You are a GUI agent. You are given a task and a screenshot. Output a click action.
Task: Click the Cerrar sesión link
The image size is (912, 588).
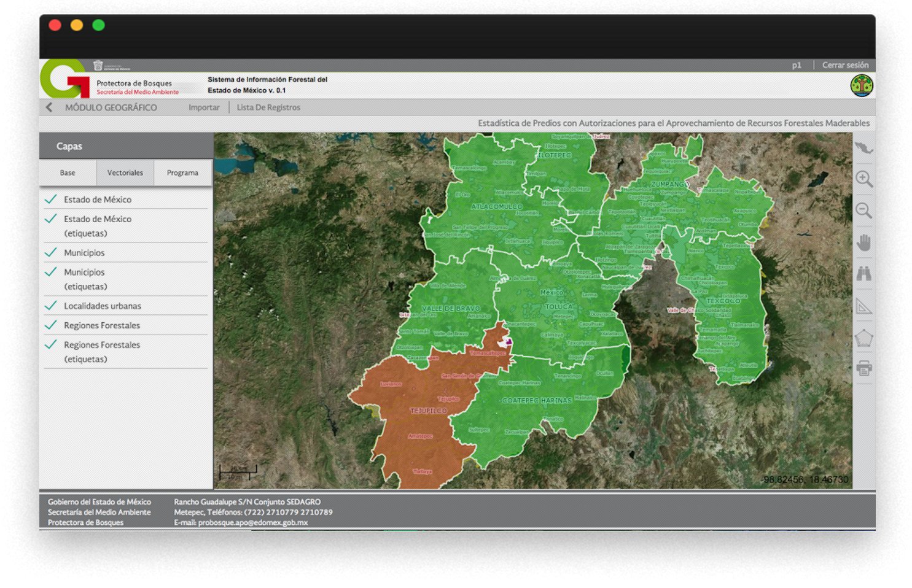coord(845,65)
